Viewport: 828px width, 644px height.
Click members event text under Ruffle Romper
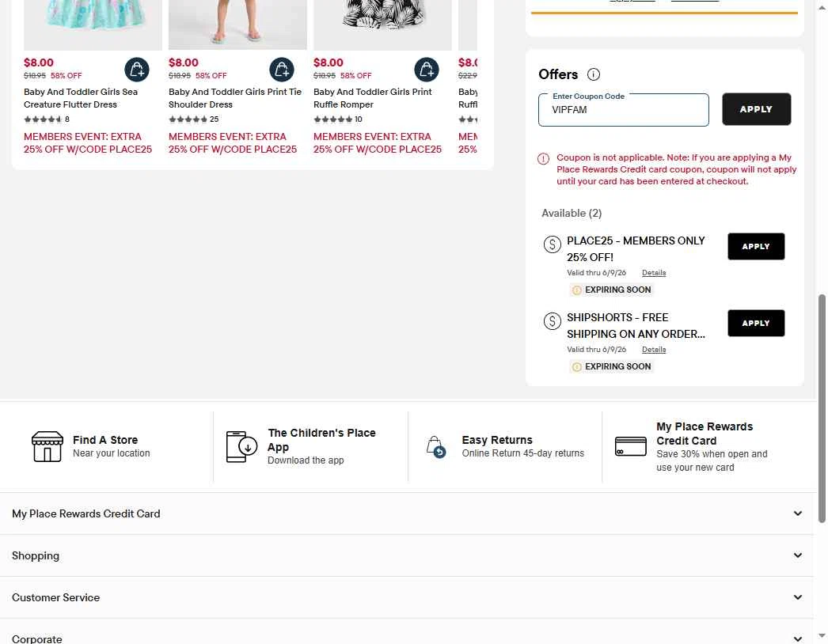click(x=377, y=143)
